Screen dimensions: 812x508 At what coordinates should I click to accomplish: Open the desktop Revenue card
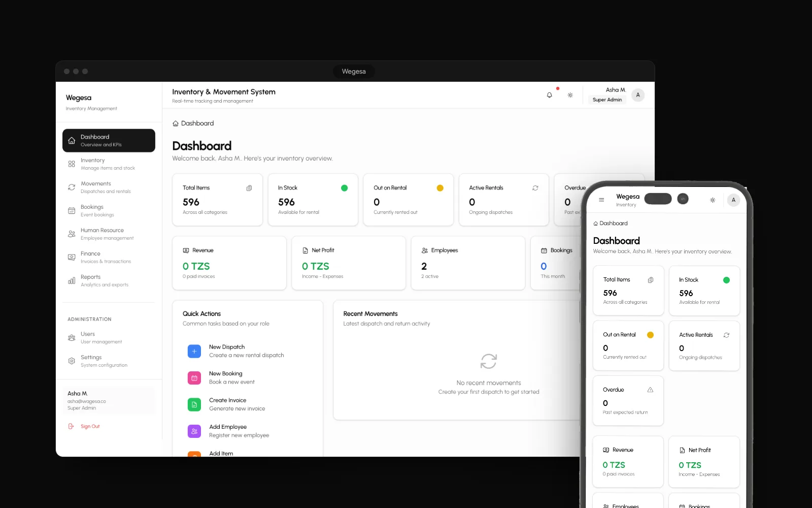229,263
